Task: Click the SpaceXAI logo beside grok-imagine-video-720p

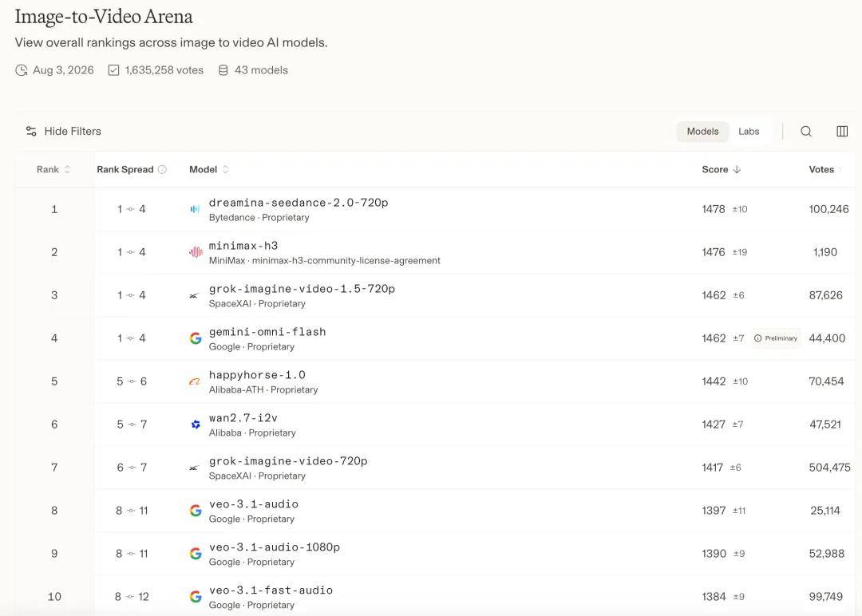Action: pos(193,468)
